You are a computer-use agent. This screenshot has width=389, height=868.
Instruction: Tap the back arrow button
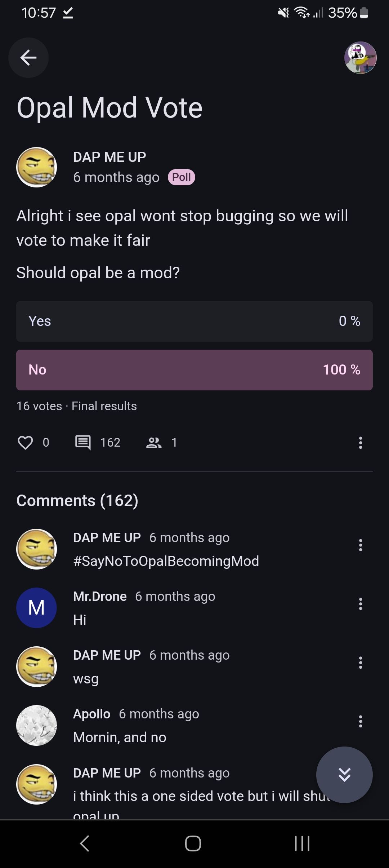coord(28,57)
